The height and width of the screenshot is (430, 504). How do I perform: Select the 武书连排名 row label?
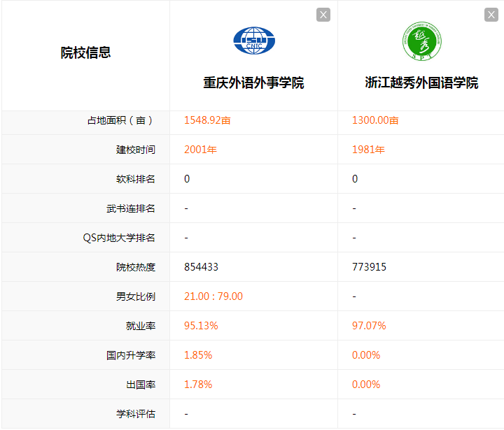pyautogui.click(x=131, y=208)
